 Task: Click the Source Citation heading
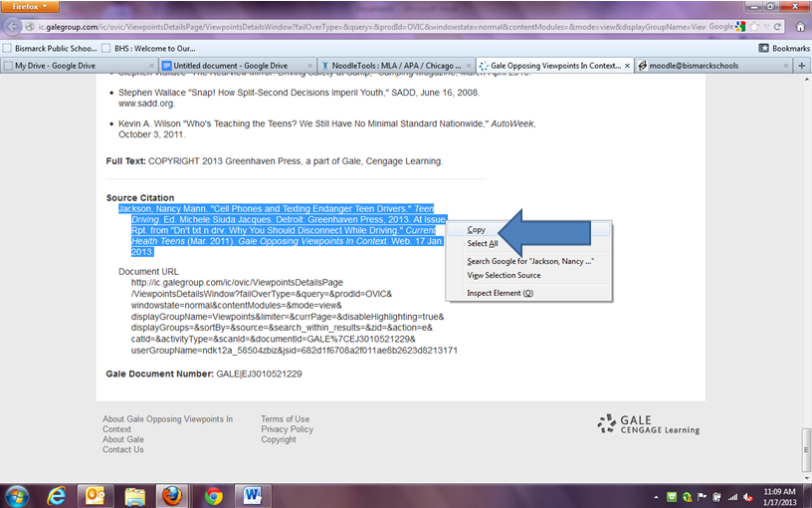click(140, 198)
